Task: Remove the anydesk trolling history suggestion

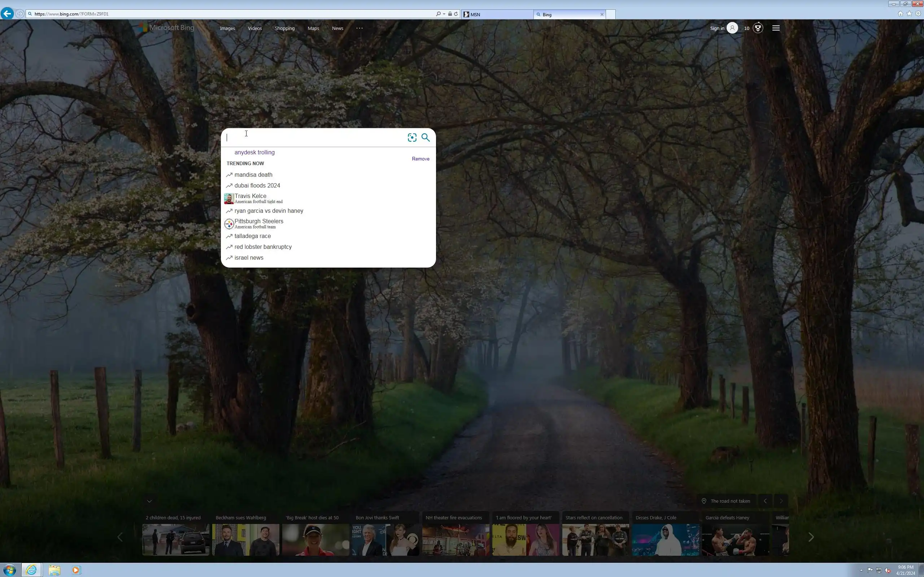Action: (x=420, y=159)
